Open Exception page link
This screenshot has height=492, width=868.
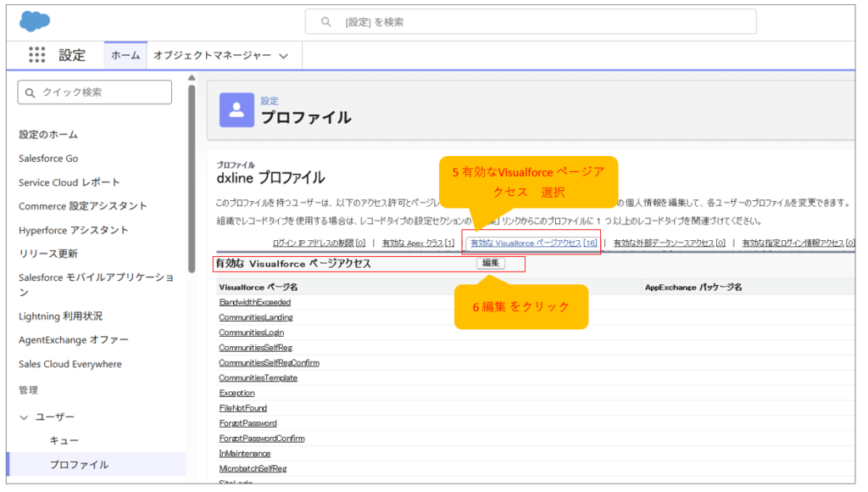click(x=237, y=393)
